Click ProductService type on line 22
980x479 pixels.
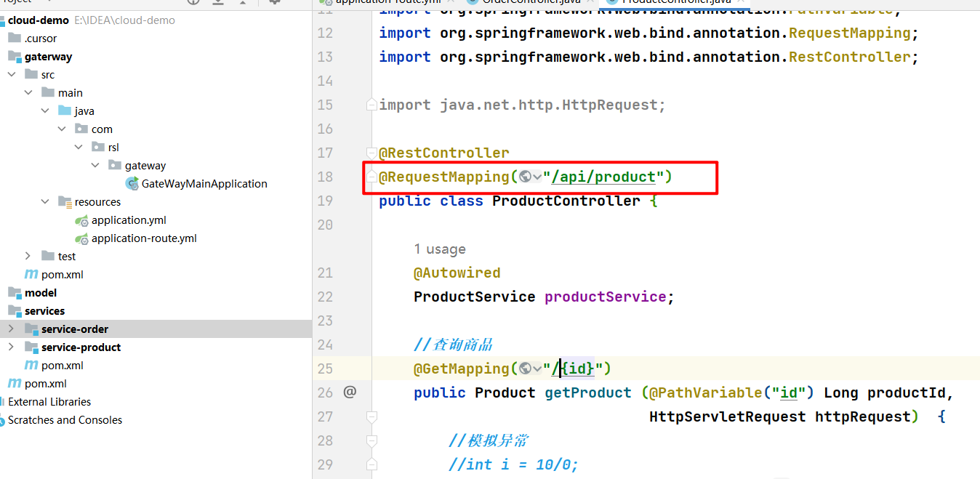[x=475, y=297]
